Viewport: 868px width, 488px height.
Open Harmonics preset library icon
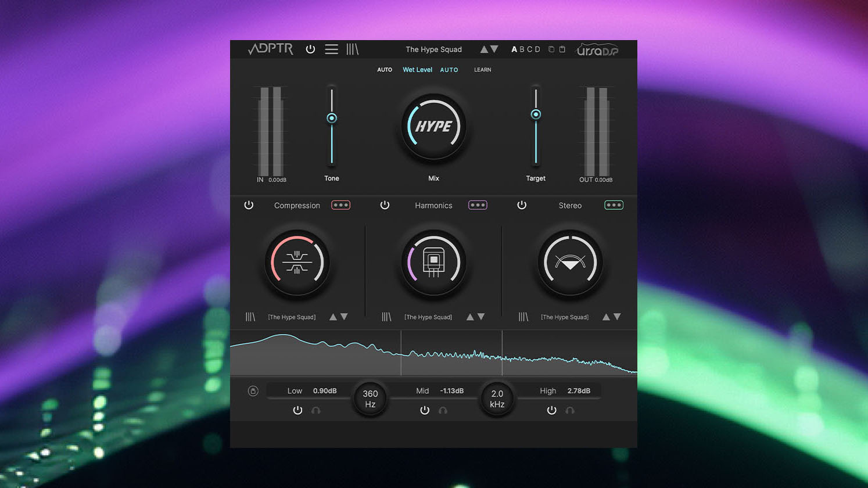tap(386, 317)
